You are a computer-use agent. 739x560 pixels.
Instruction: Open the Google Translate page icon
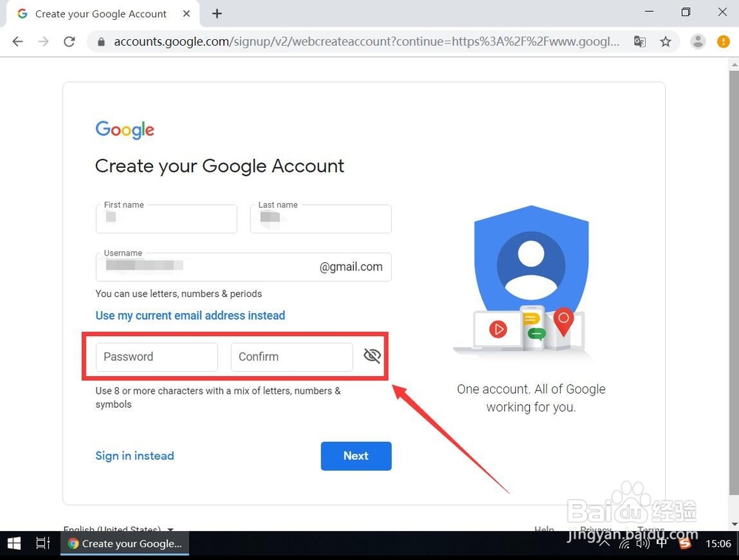point(639,41)
